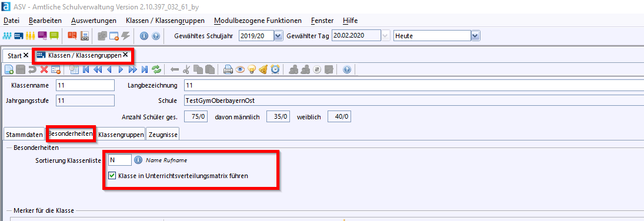This screenshot has height=221, width=644.
Task: Switch to the Zeugnisse tab
Action: (x=162, y=135)
